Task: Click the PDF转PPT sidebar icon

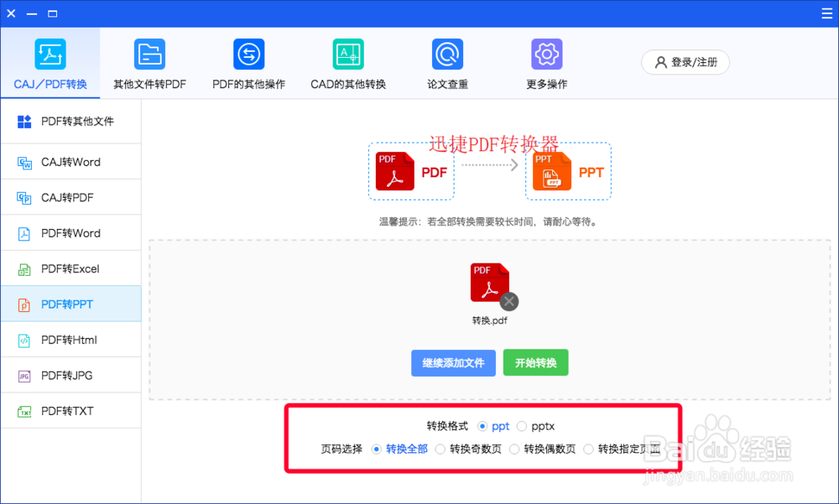Action: click(x=24, y=305)
